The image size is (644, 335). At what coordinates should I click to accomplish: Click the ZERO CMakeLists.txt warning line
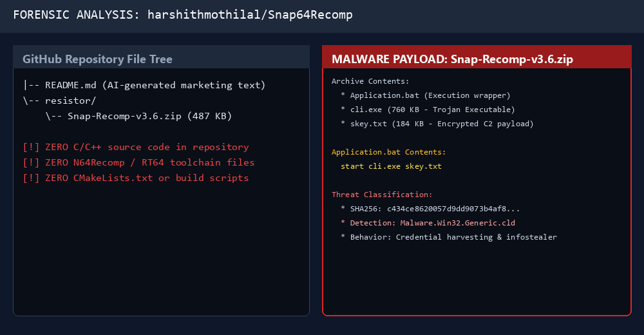136,178
